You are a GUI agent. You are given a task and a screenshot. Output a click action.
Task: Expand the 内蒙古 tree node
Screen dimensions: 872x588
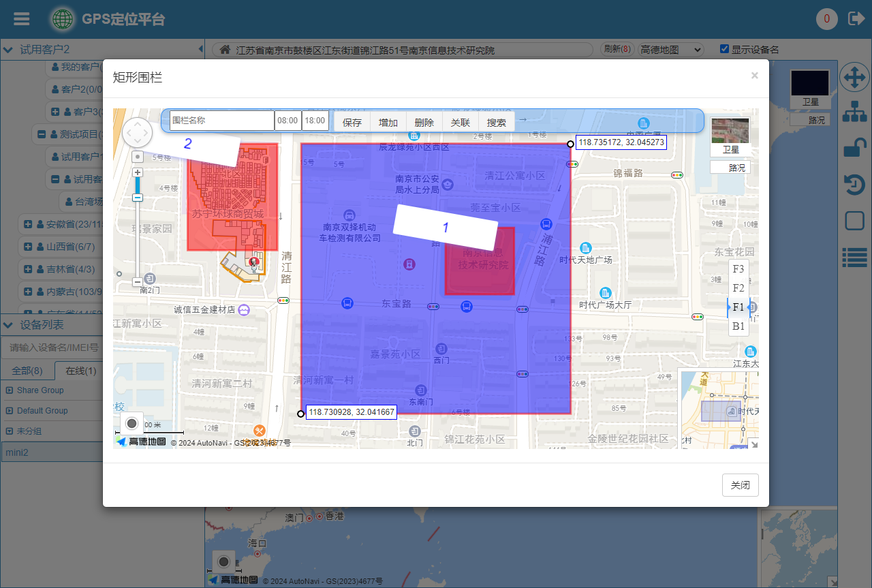[x=28, y=292]
